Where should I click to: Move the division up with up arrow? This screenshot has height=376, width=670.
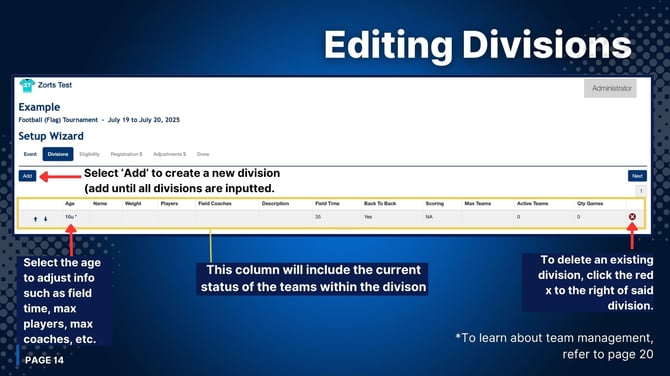pos(35,219)
